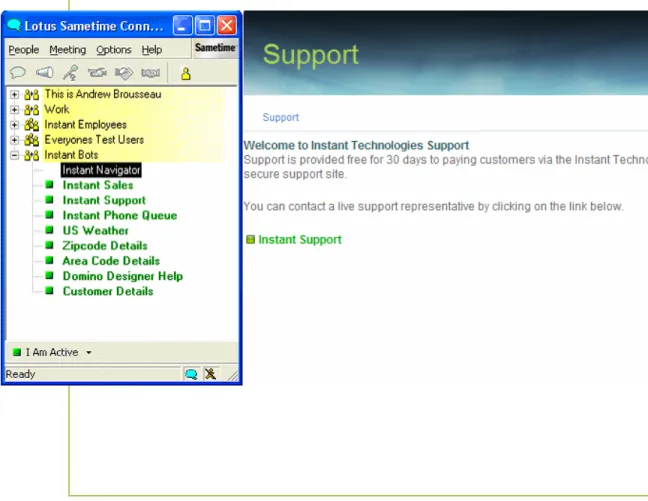Click Instant Employees group label
Viewport: 648px width, 501px height.
point(86,125)
